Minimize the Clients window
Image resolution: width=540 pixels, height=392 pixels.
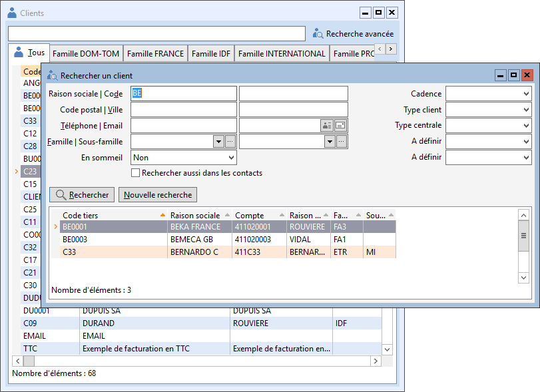(x=366, y=13)
